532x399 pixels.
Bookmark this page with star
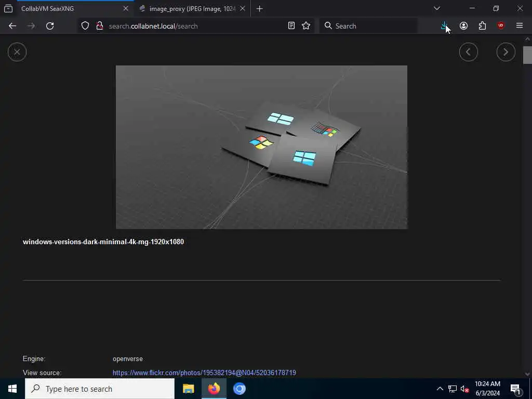pyautogui.click(x=306, y=26)
